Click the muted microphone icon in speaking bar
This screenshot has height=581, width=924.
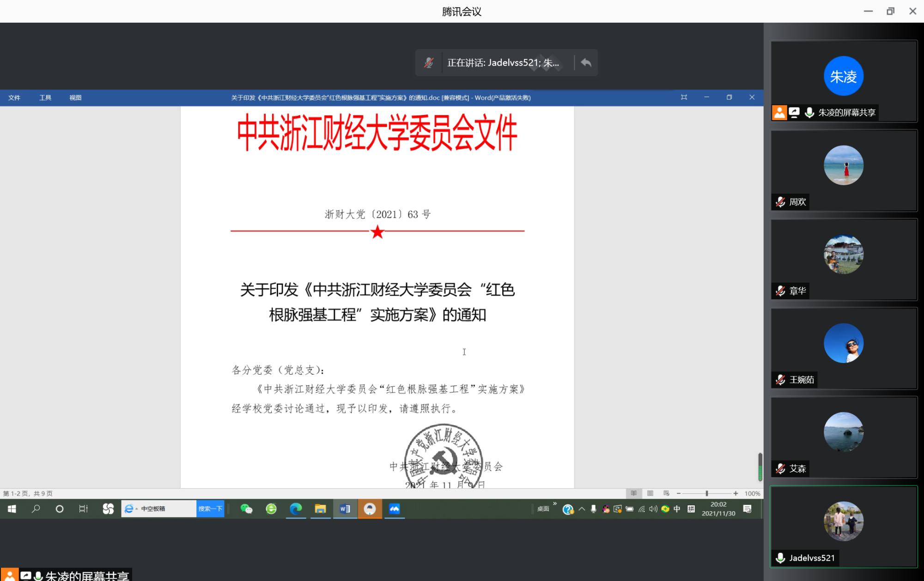(429, 63)
